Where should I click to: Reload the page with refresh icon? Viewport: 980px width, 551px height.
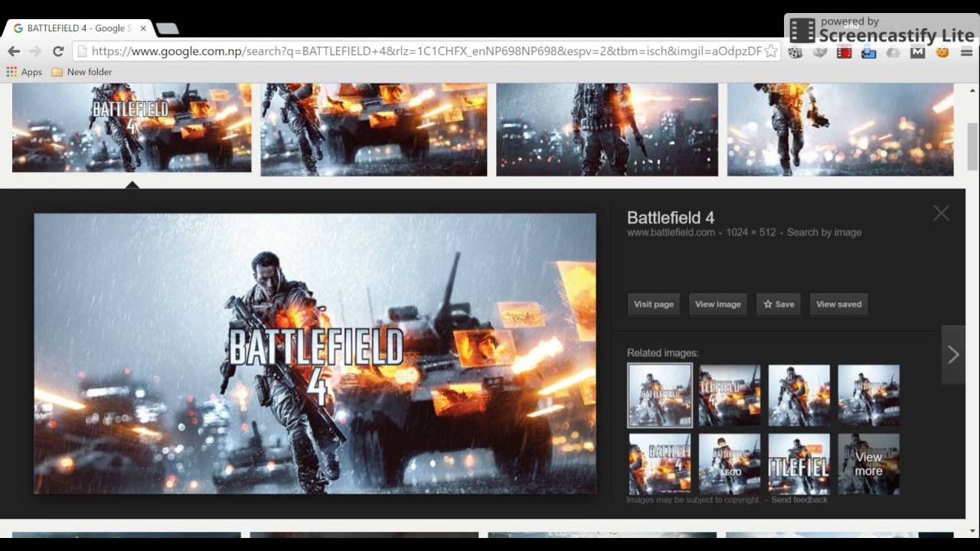pyautogui.click(x=57, y=51)
